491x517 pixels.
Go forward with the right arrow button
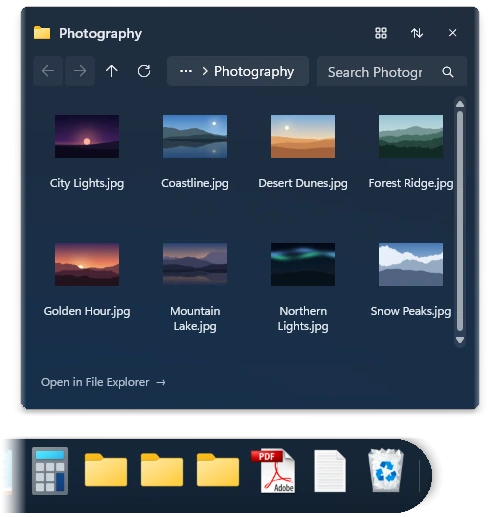(x=80, y=71)
